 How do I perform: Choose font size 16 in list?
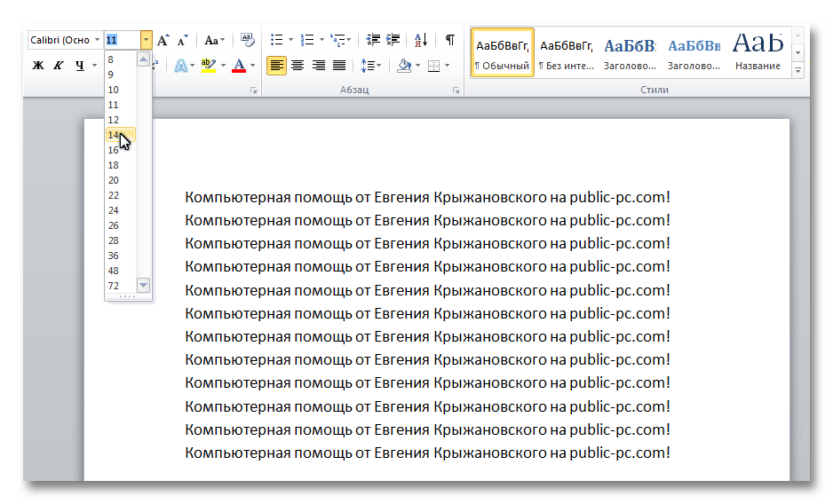pyautogui.click(x=121, y=150)
